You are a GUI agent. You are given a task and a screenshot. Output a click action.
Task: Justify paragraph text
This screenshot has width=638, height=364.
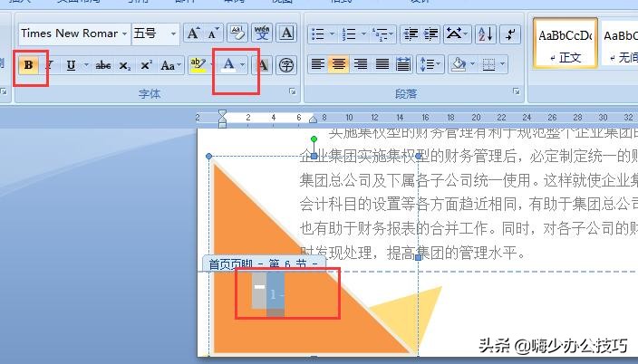[x=382, y=64]
